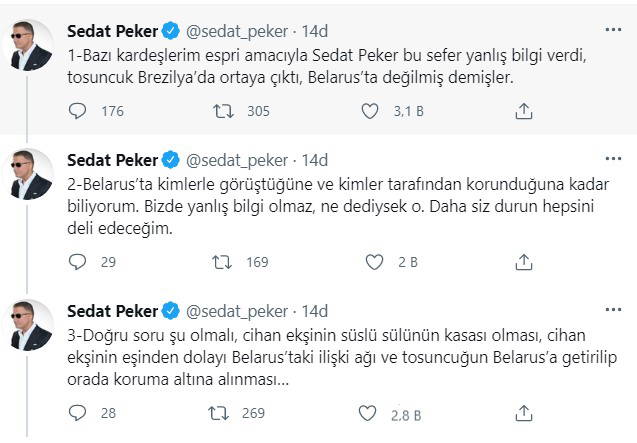Like the first tweet with 3,1 B likes
The width and height of the screenshot is (637, 443).
click(x=375, y=112)
